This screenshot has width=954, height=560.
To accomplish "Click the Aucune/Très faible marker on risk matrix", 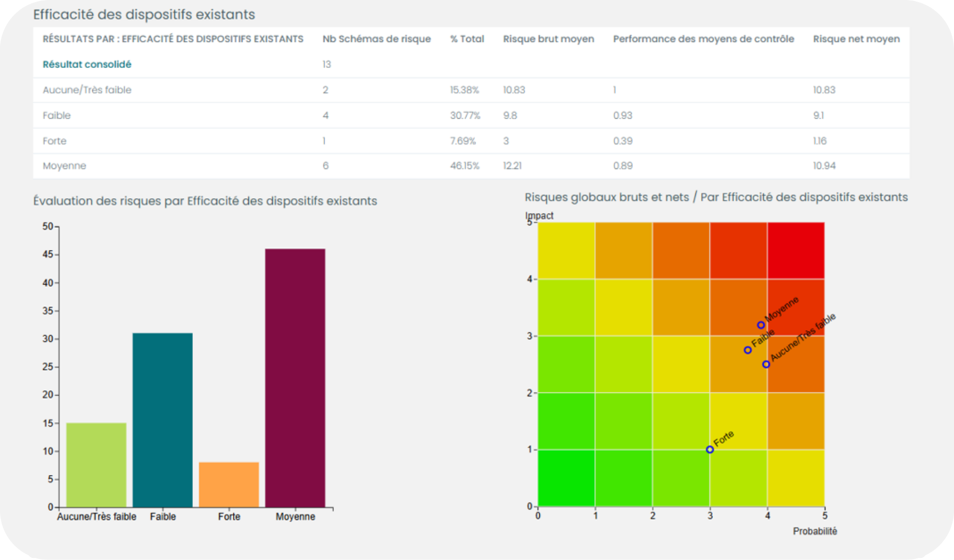I will coord(766,365).
